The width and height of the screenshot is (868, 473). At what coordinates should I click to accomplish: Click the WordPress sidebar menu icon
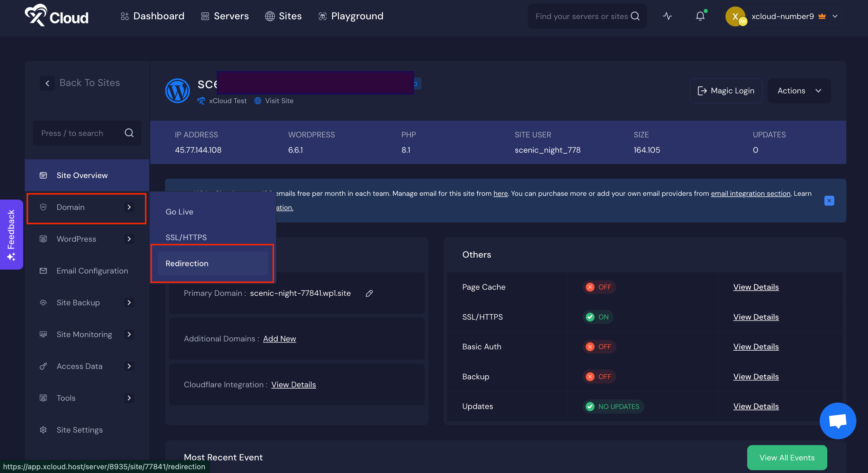(x=43, y=239)
